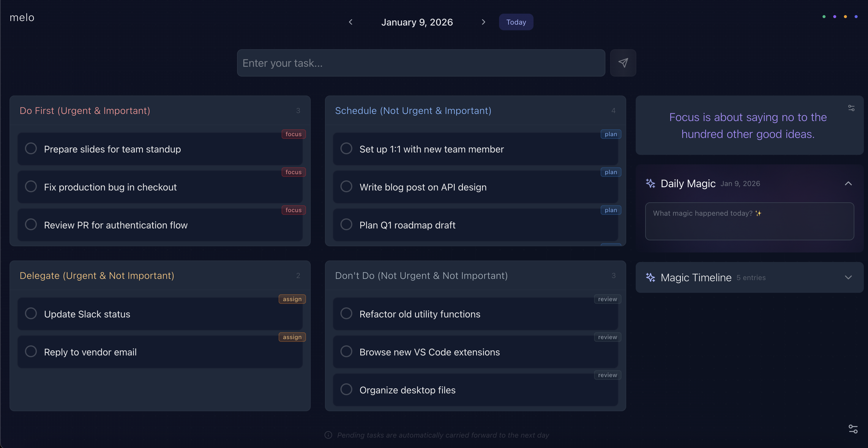
Task: Expand the Magic Timeline section
Action: point(848,277)
